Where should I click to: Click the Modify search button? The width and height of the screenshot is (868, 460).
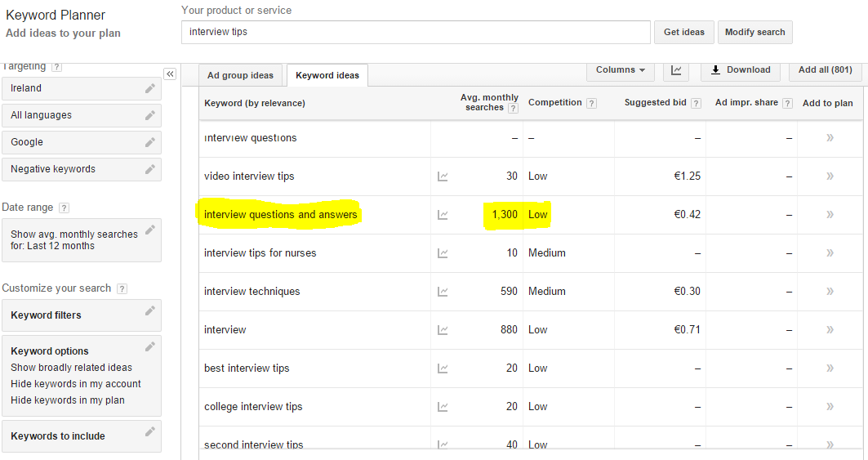coord(755,32)
